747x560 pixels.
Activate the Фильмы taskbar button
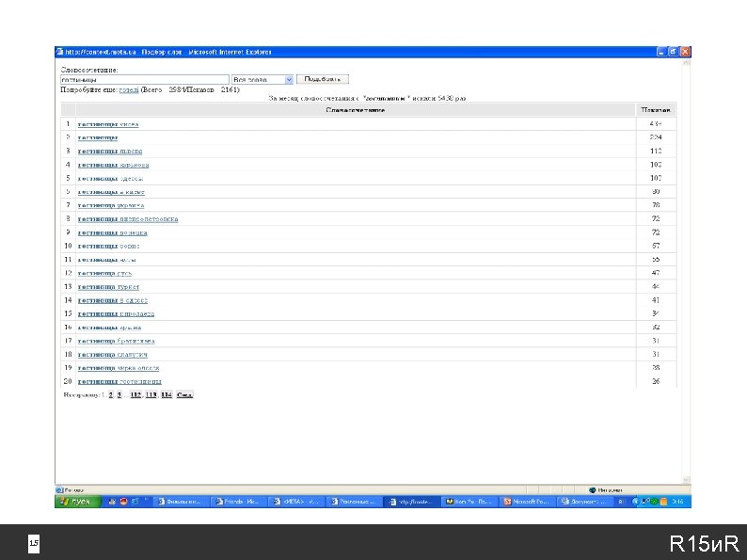pos(182,502)
